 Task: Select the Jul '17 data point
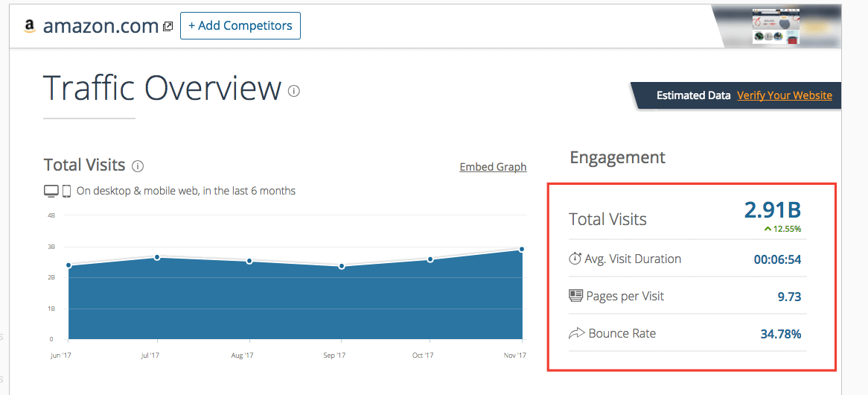157,257
